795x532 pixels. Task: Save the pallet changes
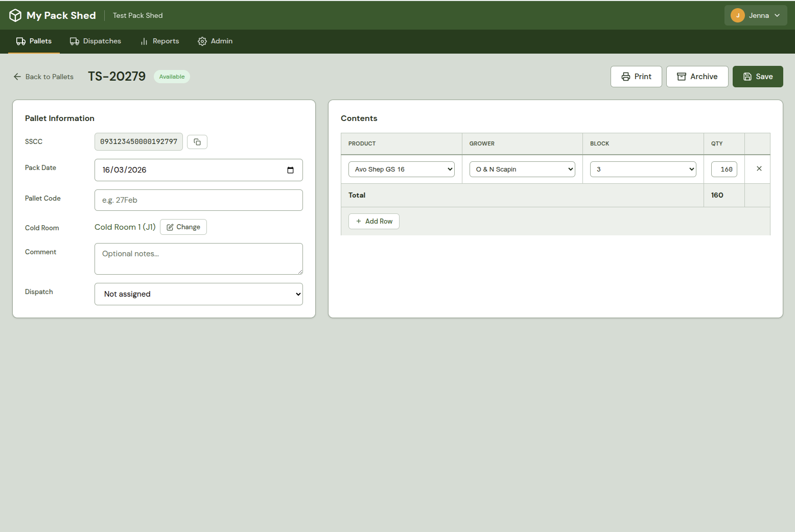pos(757,77)
